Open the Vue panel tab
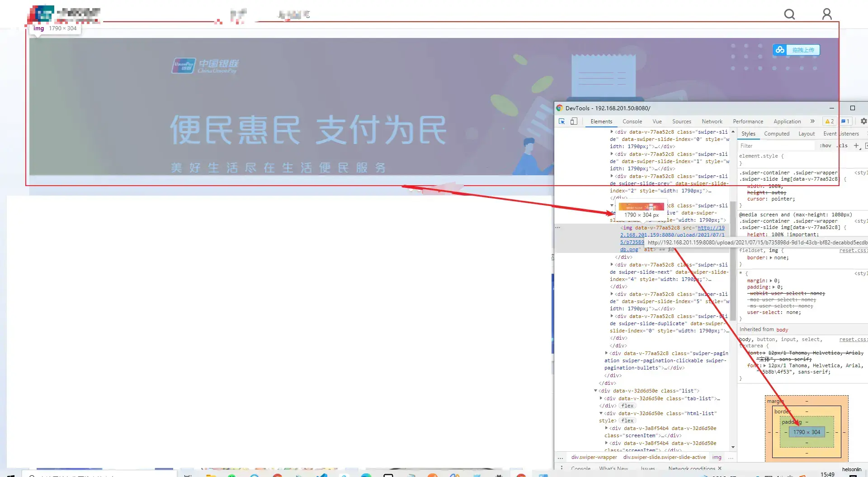Viewport: 868px width, 477px height. pyautogui.click(x=657, y=121)
